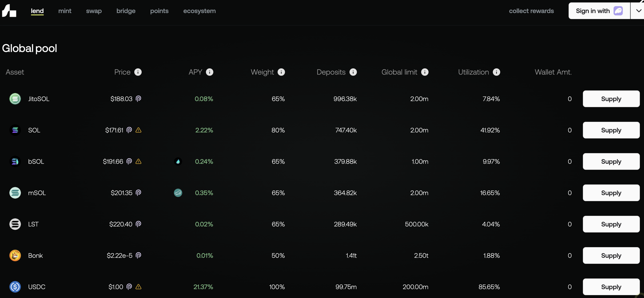This screenshot has height=298, width=644.
Task: Click the Pyth oracle icon beside JitoSOL price
Action: [138, 99]
